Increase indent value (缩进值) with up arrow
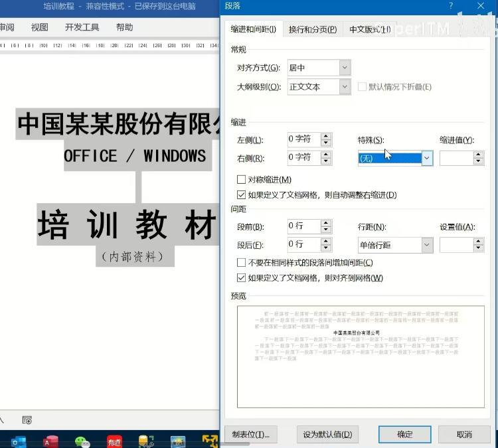The height and width of the screenshot is (448, 498). 478,155
